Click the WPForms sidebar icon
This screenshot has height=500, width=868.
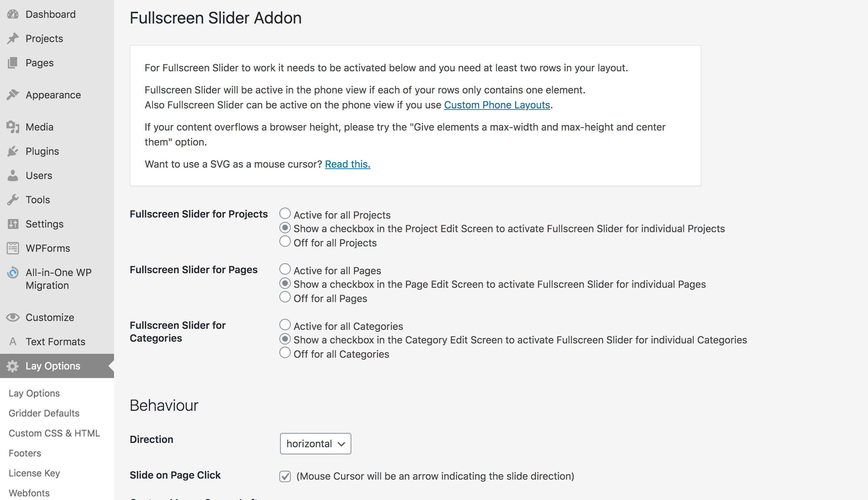click(13, 248)
